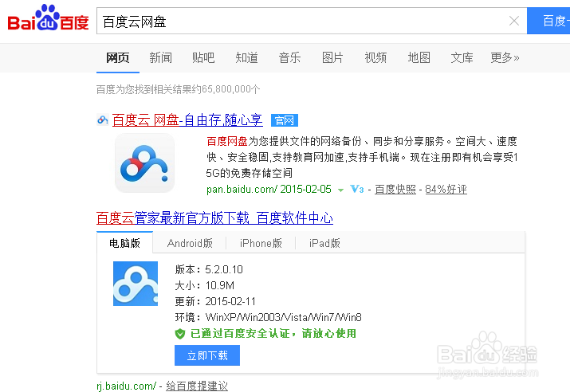Open the 地图 tab
Viewport: 570px width, 392px height.
click(419, 58)
